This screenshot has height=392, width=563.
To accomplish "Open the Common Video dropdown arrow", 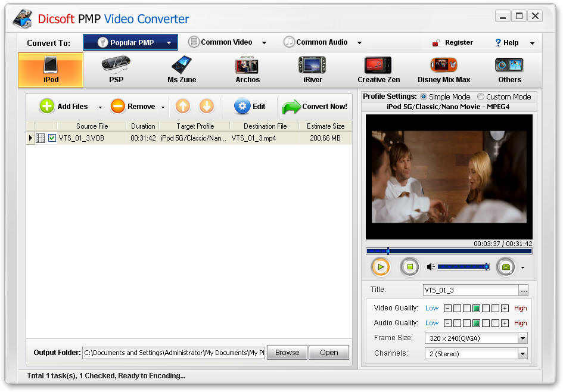I will tap(265, 43).
